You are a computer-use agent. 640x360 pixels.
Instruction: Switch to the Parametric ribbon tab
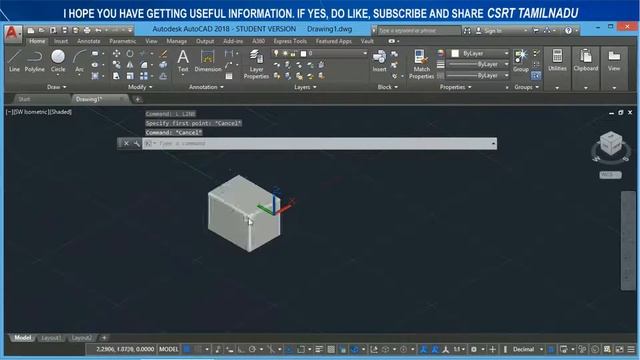122,41
